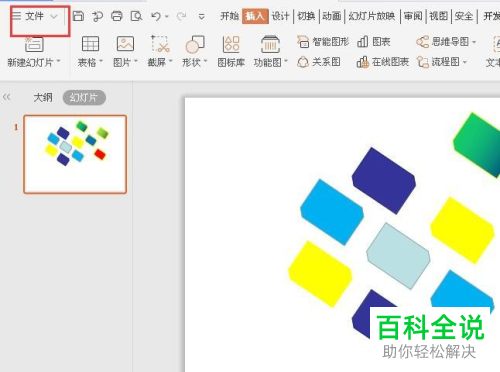
Task: Insert 智能图形 smart graphic
Action: (323, 42)
